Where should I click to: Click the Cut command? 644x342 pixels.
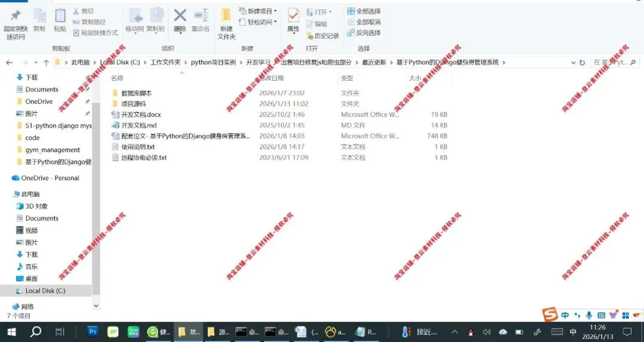[x=83, y=11]
